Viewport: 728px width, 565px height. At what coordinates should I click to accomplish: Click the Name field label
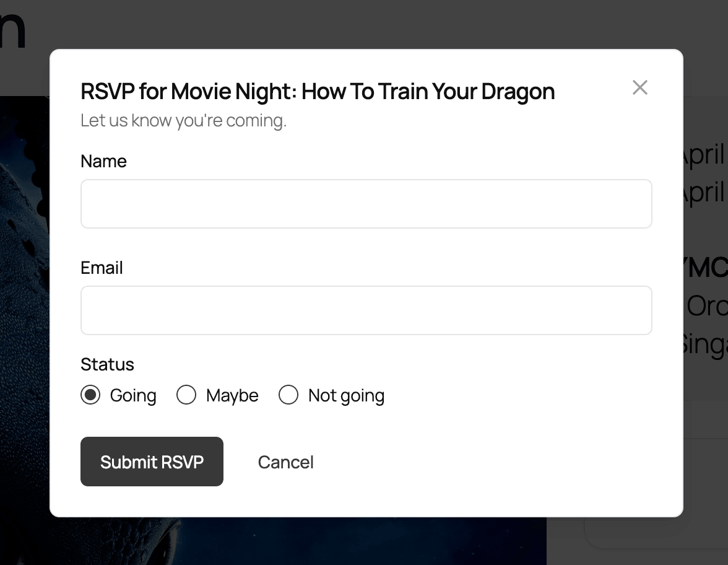103,161
